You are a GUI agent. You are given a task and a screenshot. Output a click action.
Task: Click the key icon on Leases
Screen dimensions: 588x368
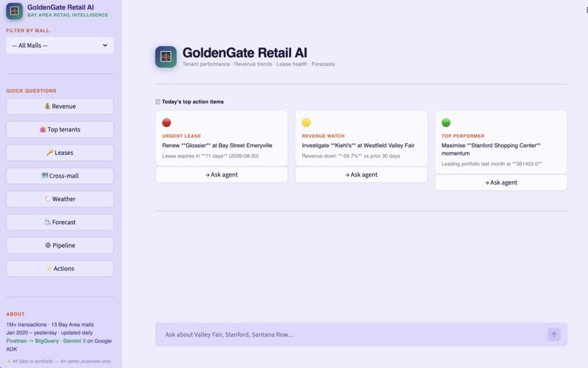click(x=50, y=153)
